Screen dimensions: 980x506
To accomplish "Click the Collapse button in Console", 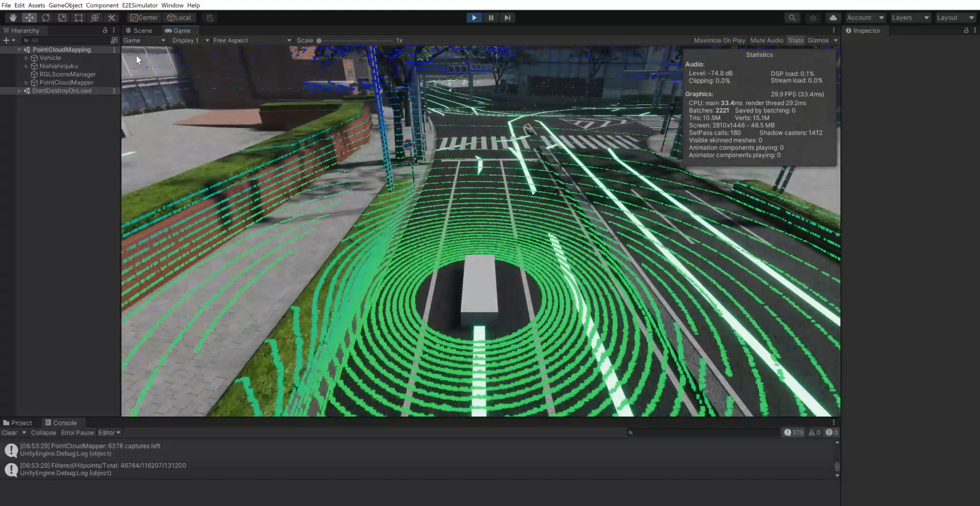I will click(43, 433).
